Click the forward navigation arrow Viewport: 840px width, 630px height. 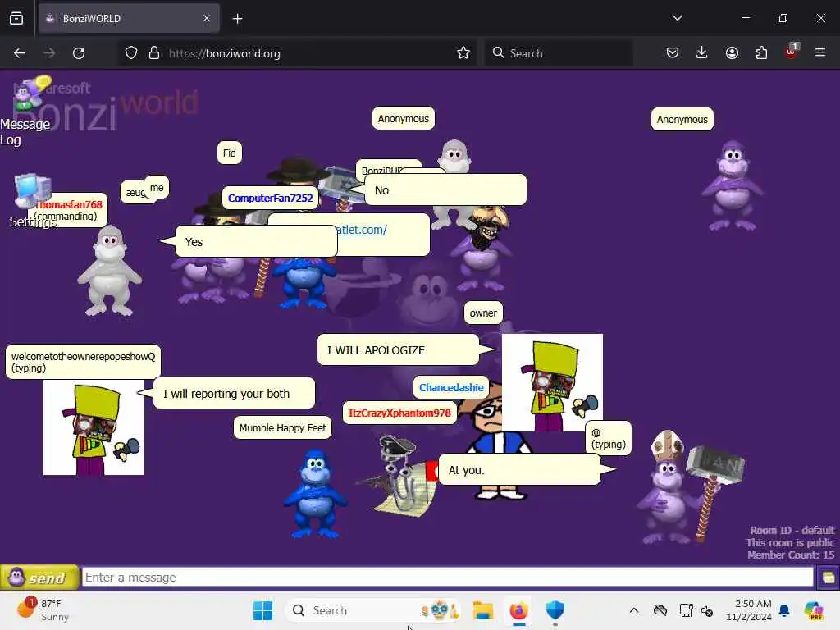click(x=49, y=53)
